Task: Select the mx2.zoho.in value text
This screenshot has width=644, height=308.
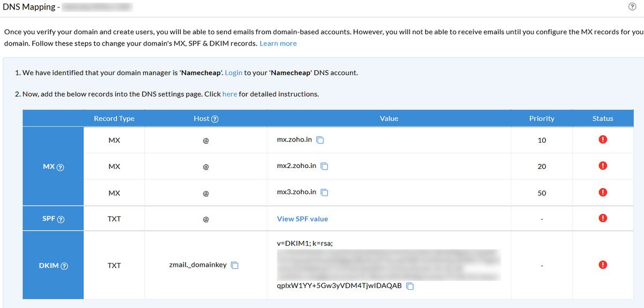Action: 296,166
